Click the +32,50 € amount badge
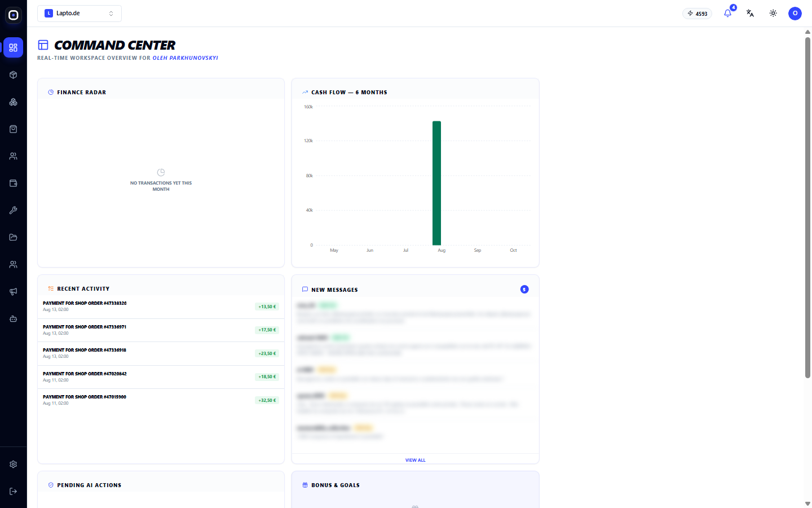Viewport: 812px width, 508px height. pyautogui.click(x=267, y=400)
